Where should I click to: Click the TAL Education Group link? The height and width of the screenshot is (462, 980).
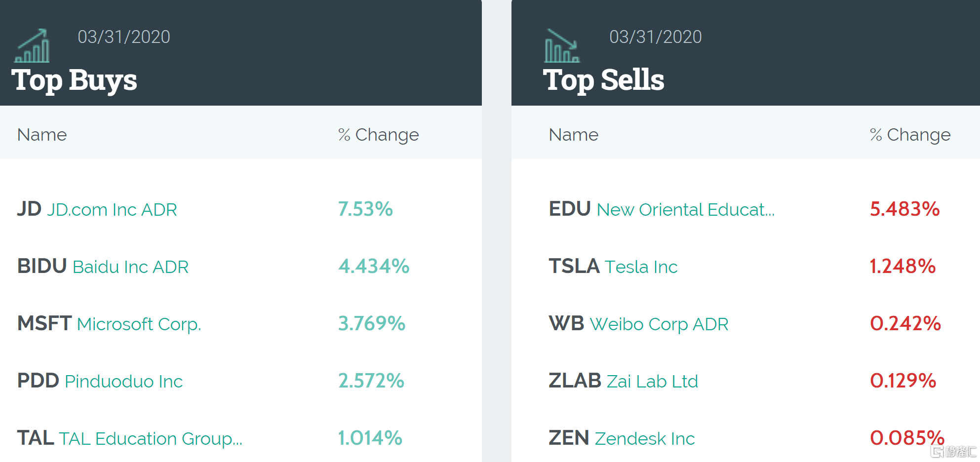(x=151, y=439)
